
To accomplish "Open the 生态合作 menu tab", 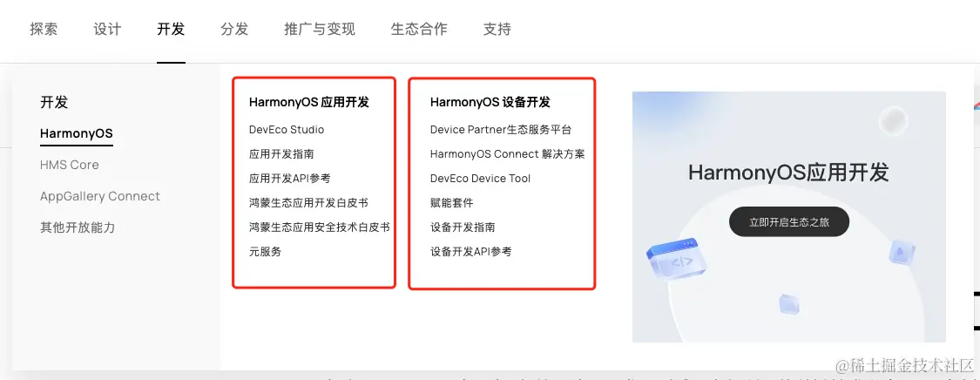I will [419, 29].
